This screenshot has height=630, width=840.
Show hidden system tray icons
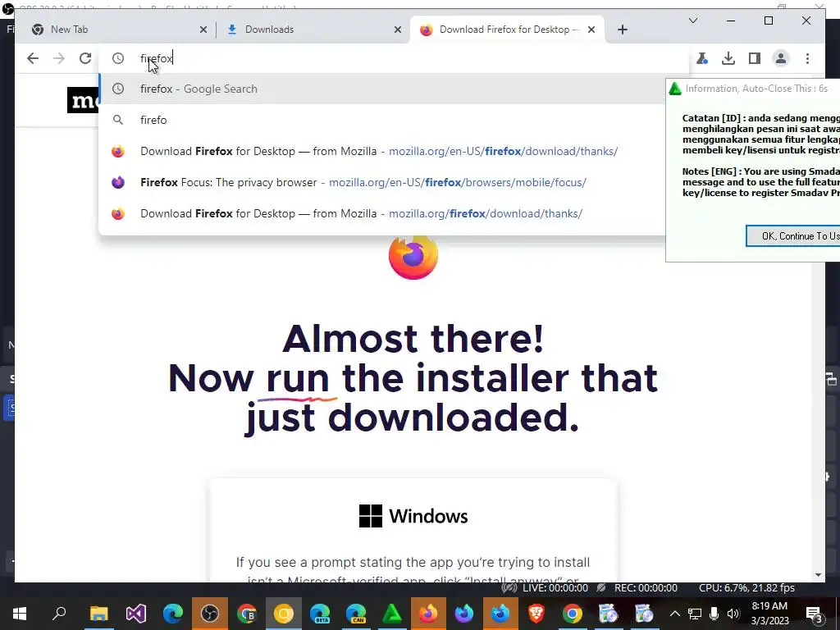click(x=675, y=614)
